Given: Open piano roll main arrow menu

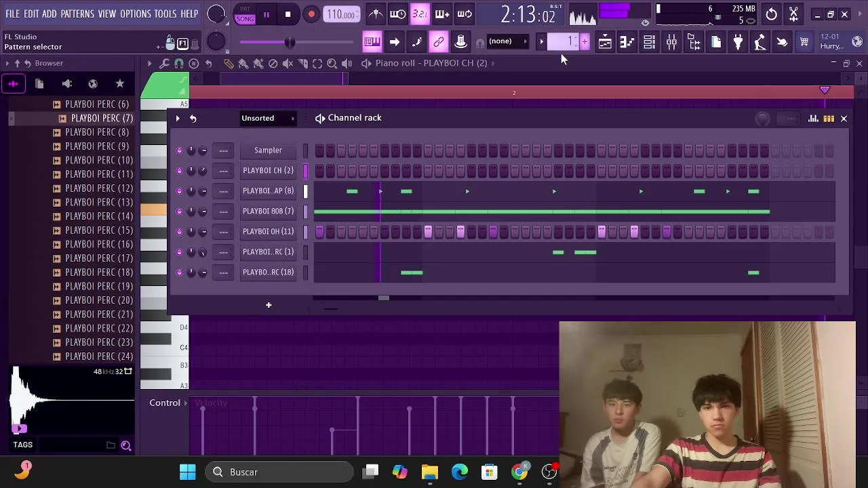Looking at the screenshot, I should click(149, 63).
